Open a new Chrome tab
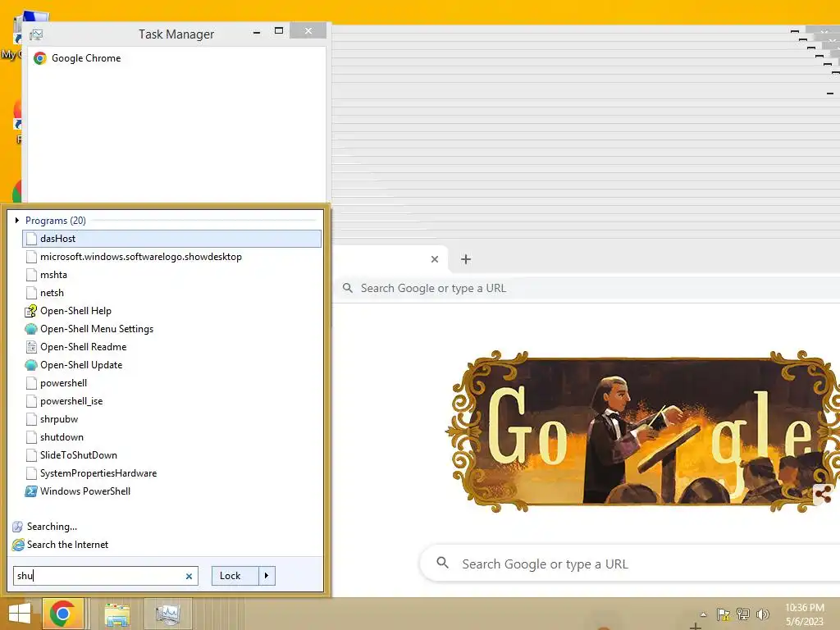 [466, 259]
